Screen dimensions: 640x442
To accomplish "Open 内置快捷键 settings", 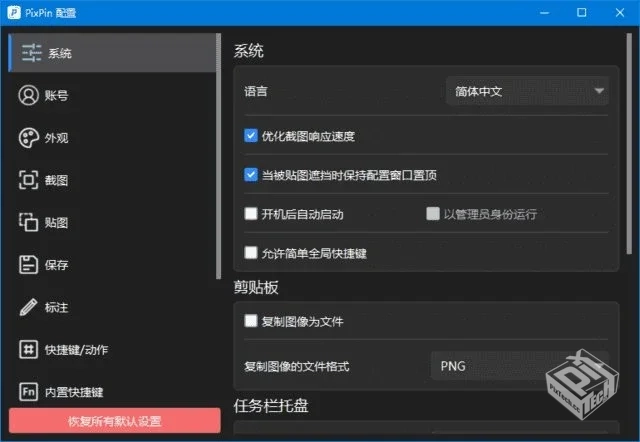I will click(x=74, y=392).
